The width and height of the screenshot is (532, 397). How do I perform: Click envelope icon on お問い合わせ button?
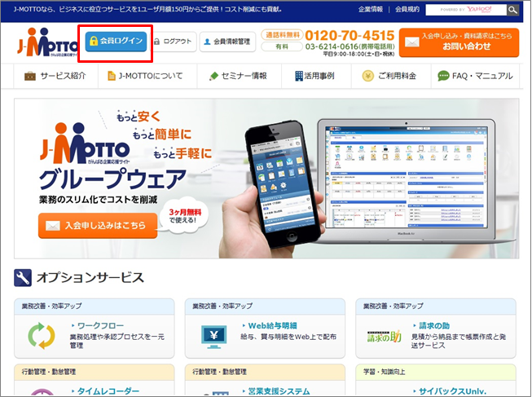coord(412,42)
